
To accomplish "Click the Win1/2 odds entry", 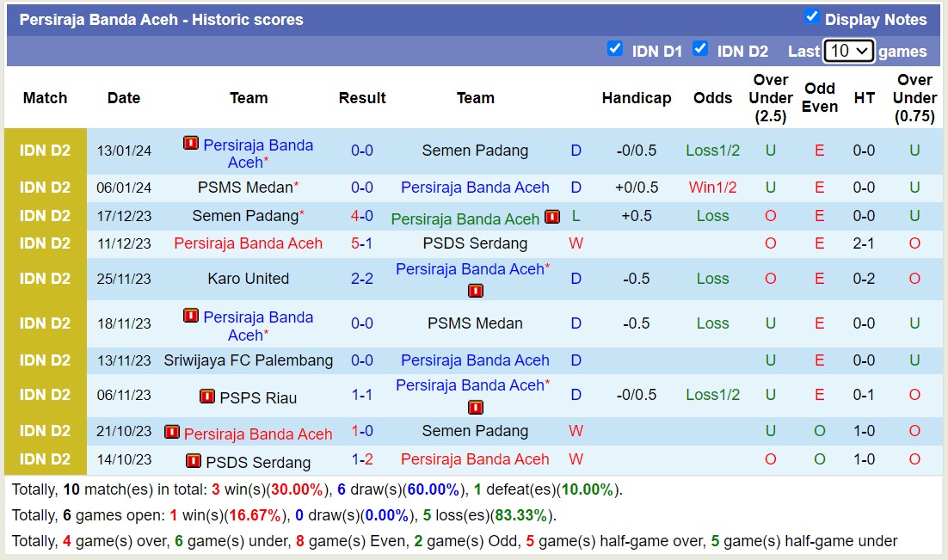I will (712, 188).
